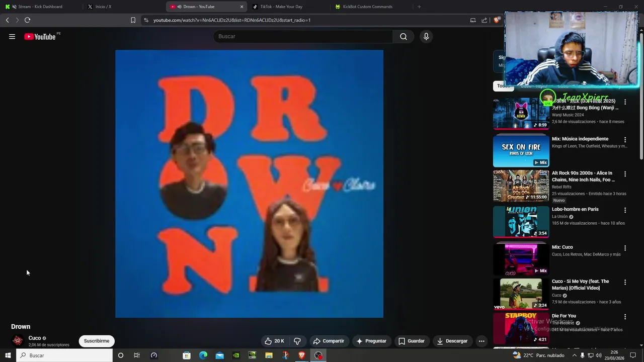This screenshot has width=644, height=362.
Task: Switch to Inicio / X tab
Action: pyautogui.click(x=124, y=7)
